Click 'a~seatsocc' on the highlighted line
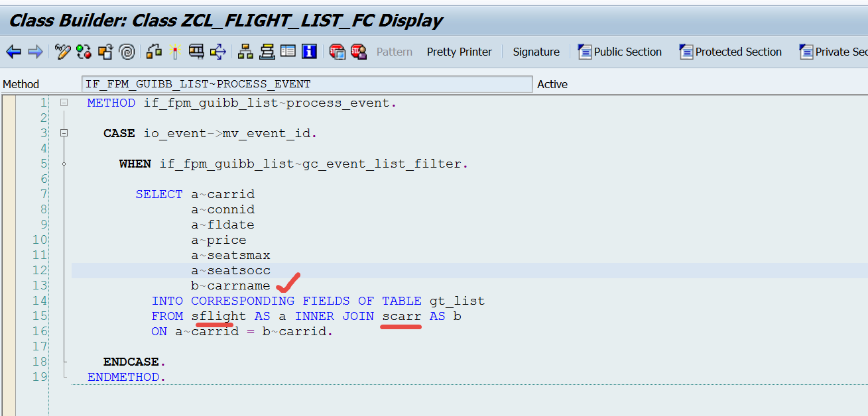This screenshot has height=416, width=868. click(x=231, y=270)
